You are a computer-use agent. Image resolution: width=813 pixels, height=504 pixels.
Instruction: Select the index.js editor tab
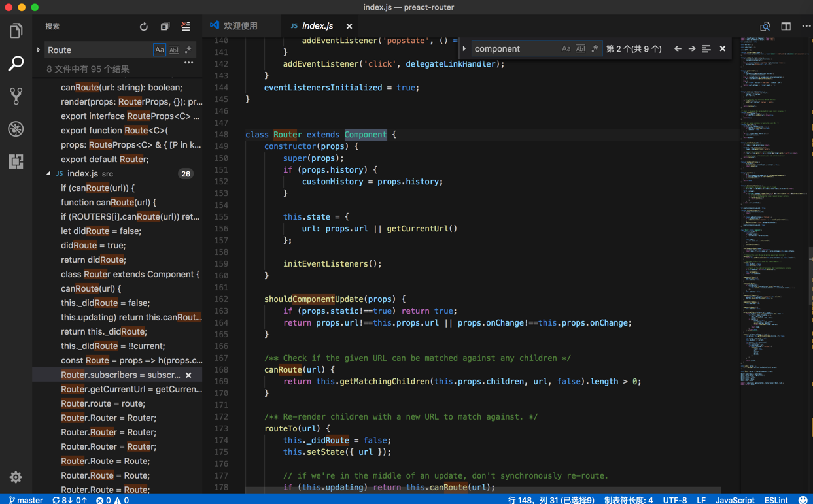click(318, 26)
